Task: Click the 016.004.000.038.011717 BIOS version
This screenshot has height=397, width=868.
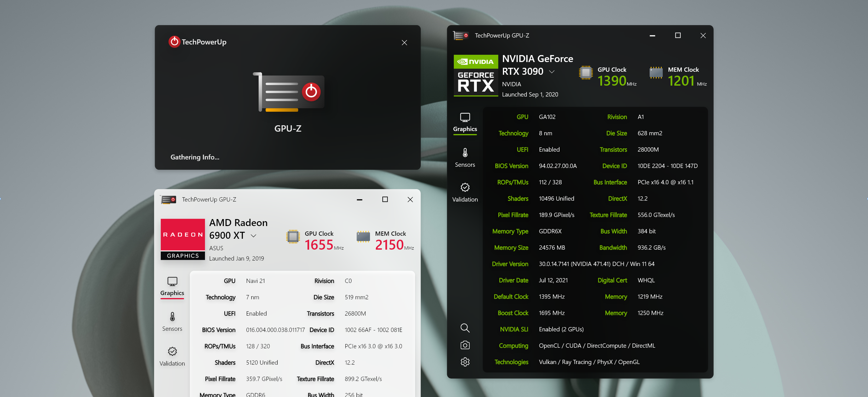Action: (x=275, y=330)
